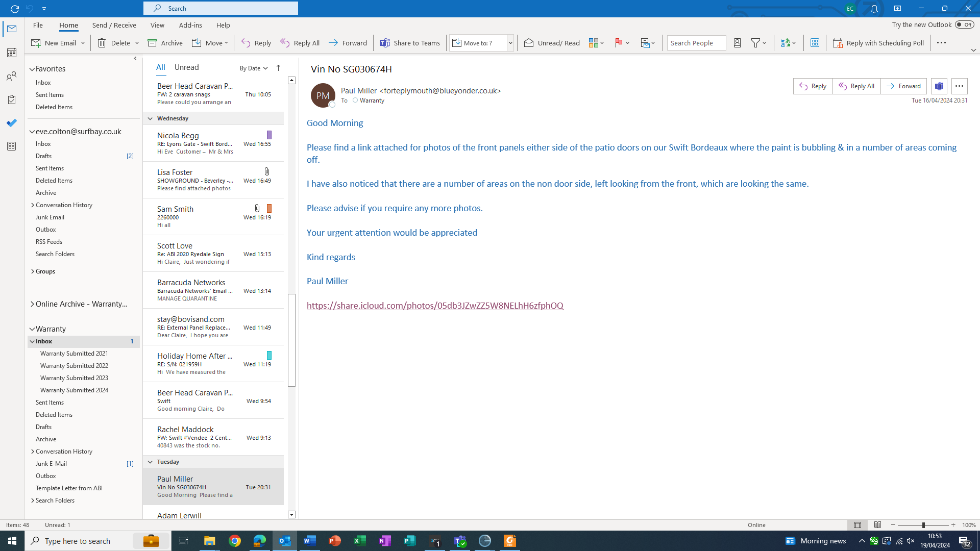Open the Calendar view in sidebar
Image resolution: width=980 pixels, height=551 pixels.
point(11,53)
